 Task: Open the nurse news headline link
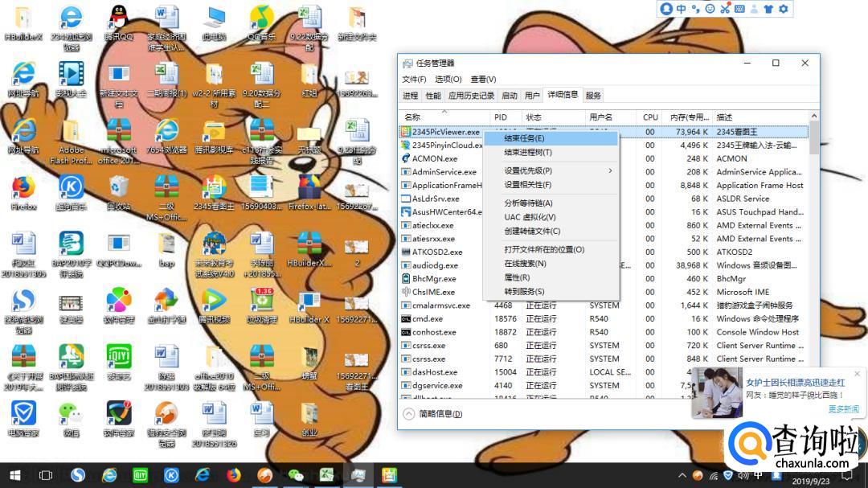pyautogui.click(x=796, y=382)
